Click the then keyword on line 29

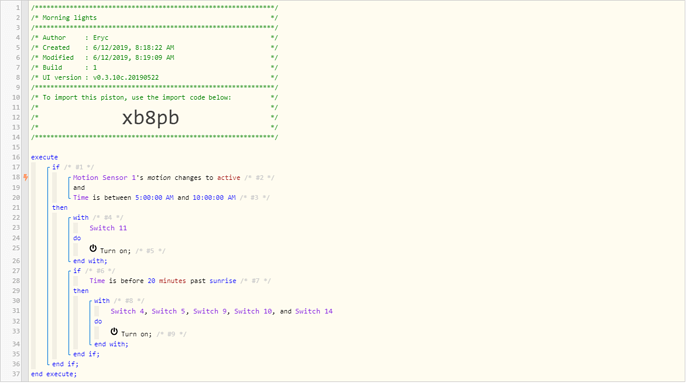(81, 291)
